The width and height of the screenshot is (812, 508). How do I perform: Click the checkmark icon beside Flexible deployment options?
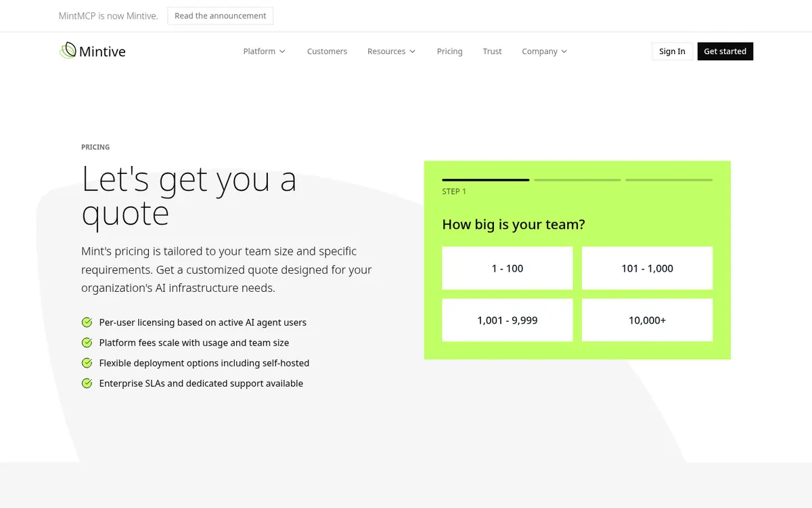pos(87,363)
